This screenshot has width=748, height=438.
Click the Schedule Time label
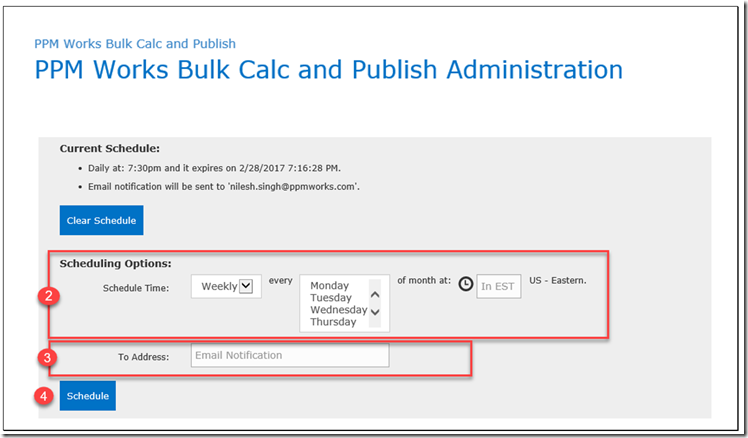136,288
